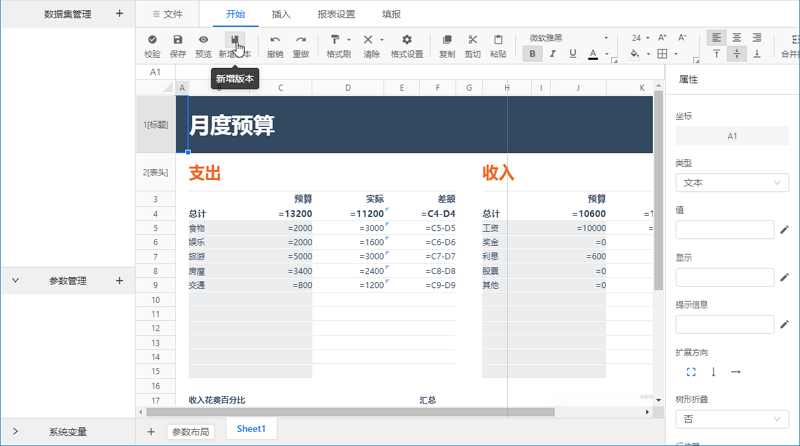Align text to vertical middle
Viewport: 800px width, 446px height.
point(737,54)
